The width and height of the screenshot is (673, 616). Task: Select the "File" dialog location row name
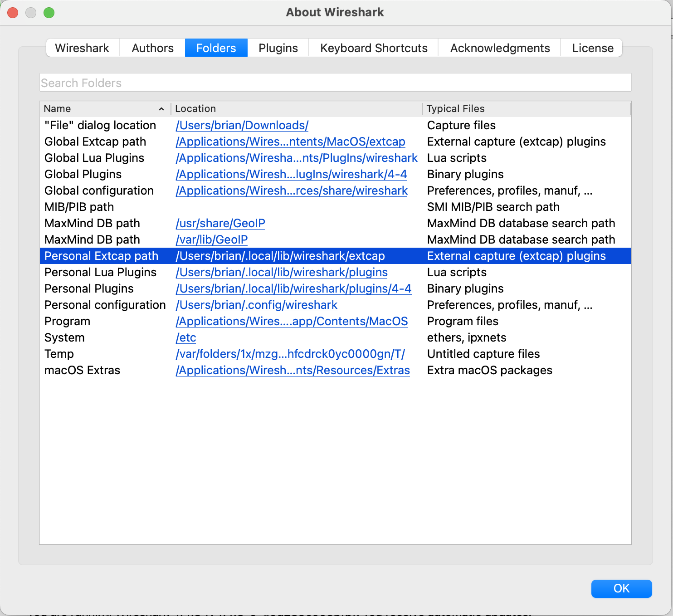point(100,125)
